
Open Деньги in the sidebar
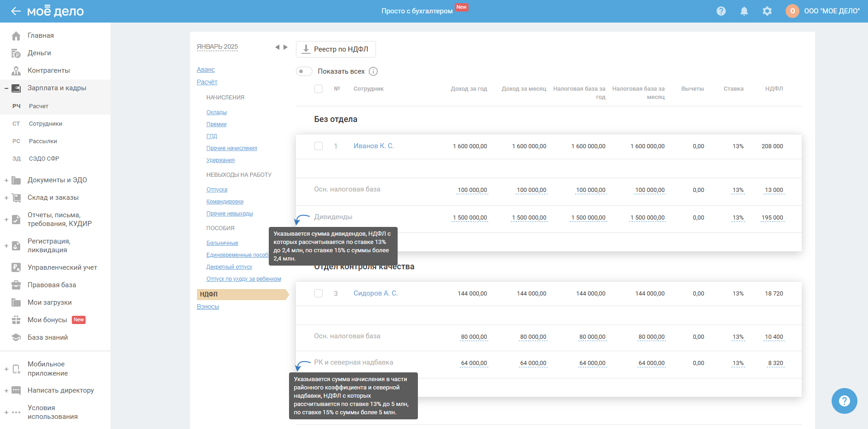click(x=39, y=53)
